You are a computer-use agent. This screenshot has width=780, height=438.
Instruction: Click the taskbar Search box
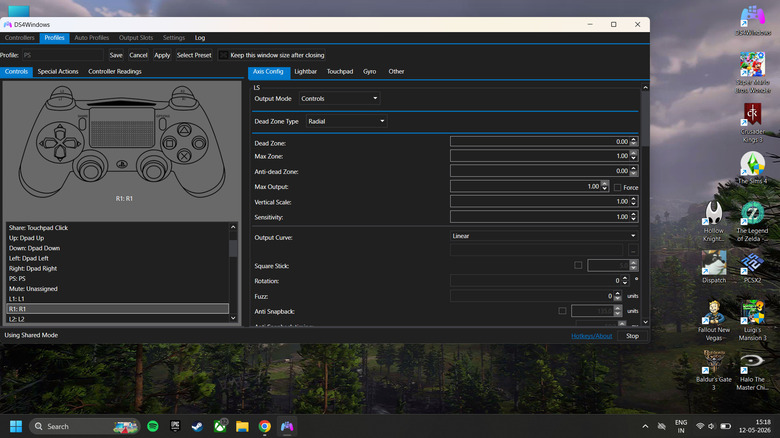point(85,427)
